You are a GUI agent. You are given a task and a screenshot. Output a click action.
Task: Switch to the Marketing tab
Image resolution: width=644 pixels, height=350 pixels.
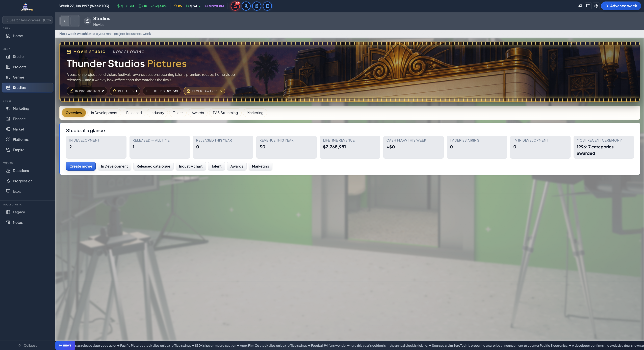[x=255, y=113]
